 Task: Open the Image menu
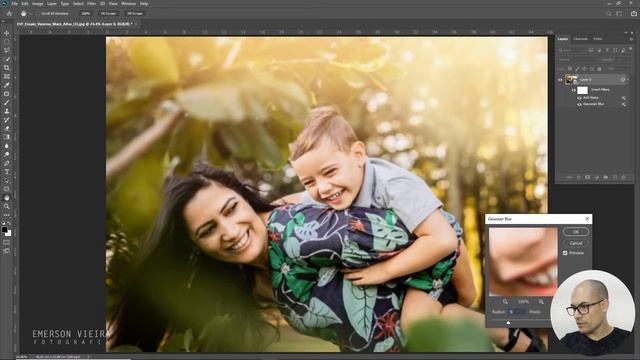tap(37, 4)
